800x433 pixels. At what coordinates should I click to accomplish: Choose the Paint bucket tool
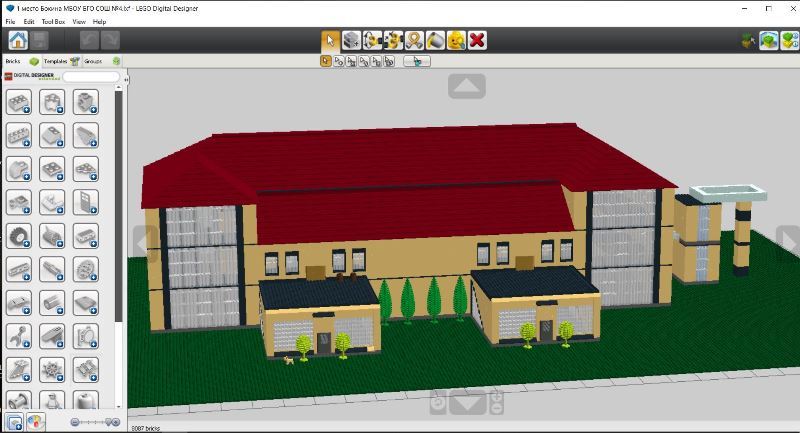click(435, 40)
